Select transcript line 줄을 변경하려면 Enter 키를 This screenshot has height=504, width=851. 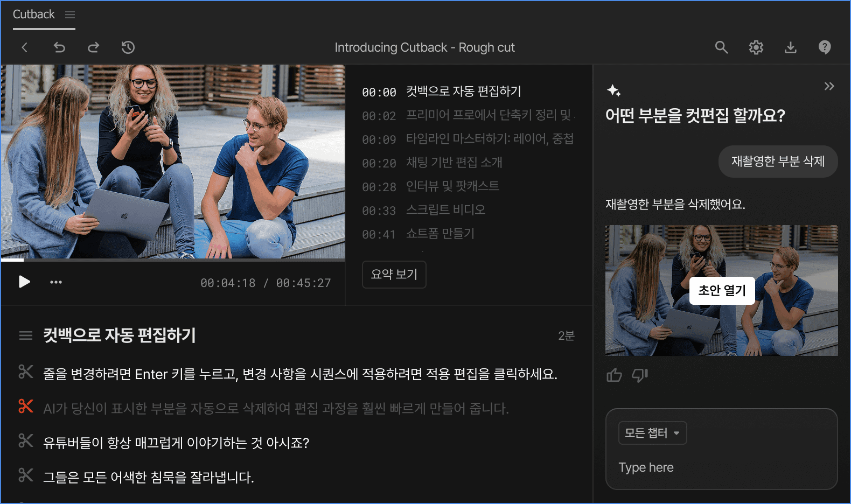point(300,374)
